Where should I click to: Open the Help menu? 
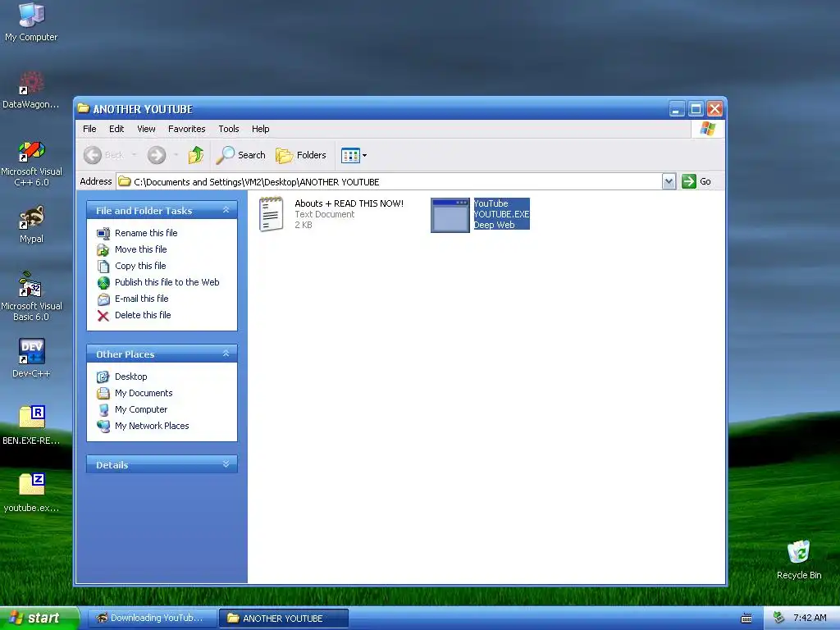[260, 129]
